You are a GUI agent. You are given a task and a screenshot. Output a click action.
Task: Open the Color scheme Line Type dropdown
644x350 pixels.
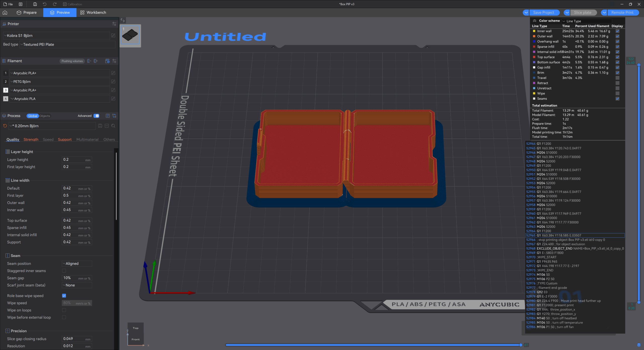point(586,21)
